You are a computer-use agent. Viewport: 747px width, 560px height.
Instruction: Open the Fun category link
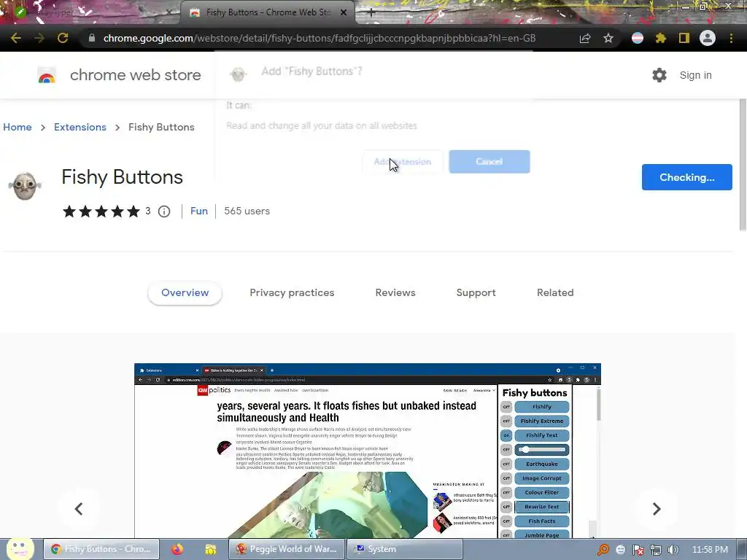tap(199, 211)
